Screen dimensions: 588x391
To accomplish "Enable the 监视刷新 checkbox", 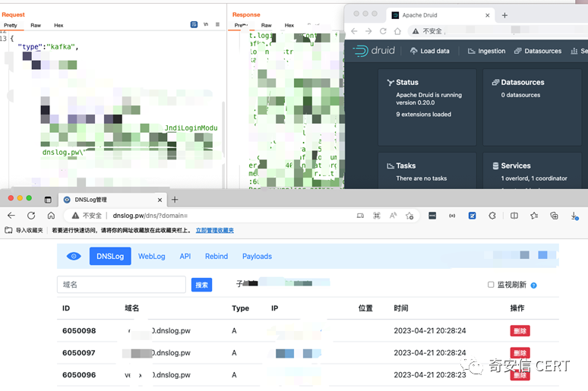I will tap(491, 285).
